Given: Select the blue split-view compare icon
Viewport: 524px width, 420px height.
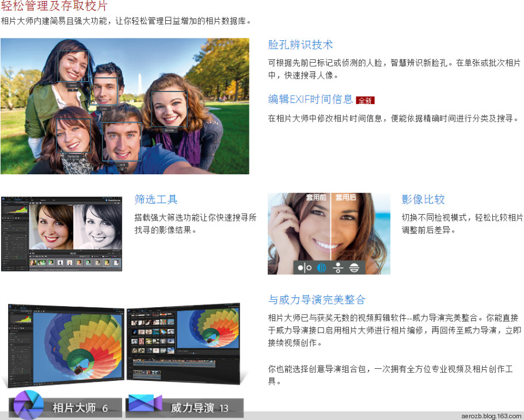Looking at the screenshot, I should [x=321, y=268].
